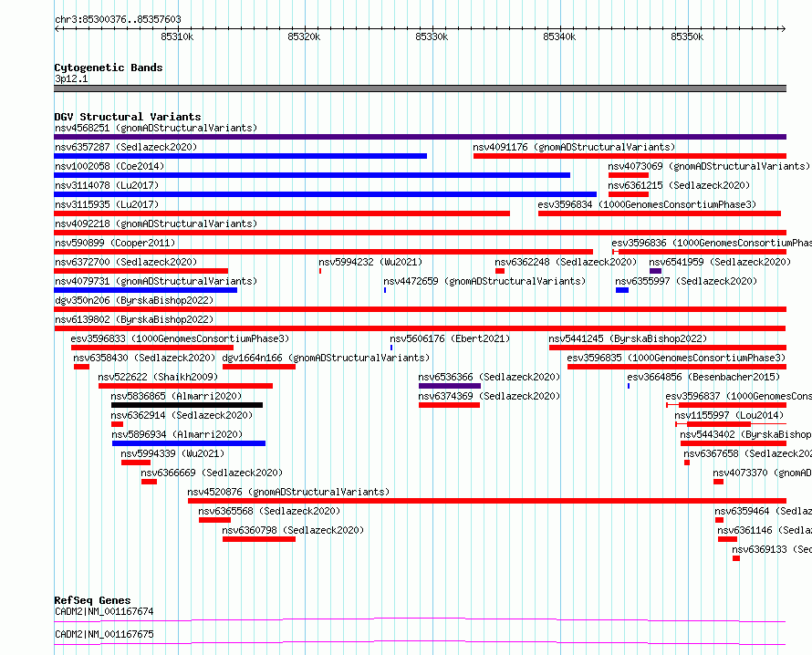Click nsv5441245 (ByrskaBishop2022) label
This screenshot has width=812, height=655.
(628, 338)
